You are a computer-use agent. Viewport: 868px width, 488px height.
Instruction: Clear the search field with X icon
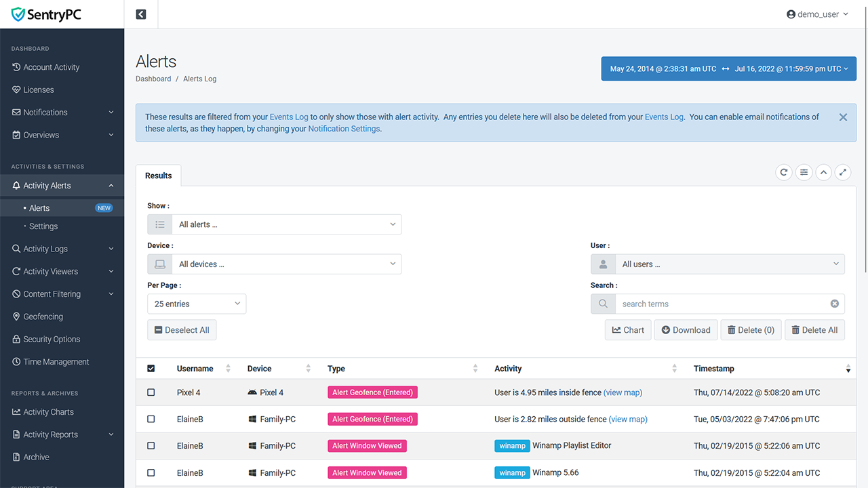point(835,304)
